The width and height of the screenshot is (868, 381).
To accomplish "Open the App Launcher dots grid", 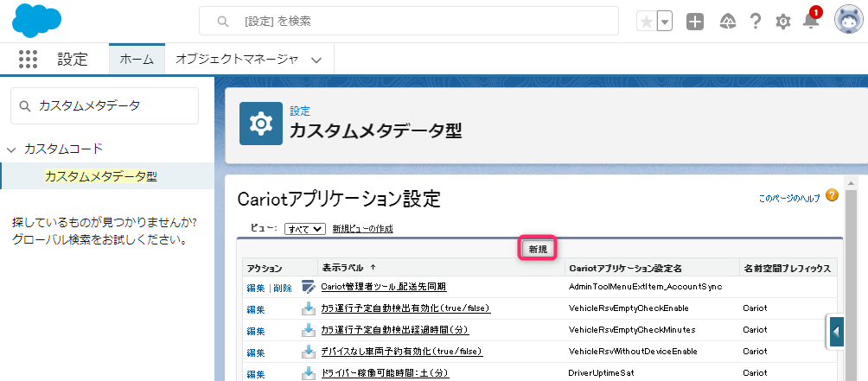I will [28, 59].
